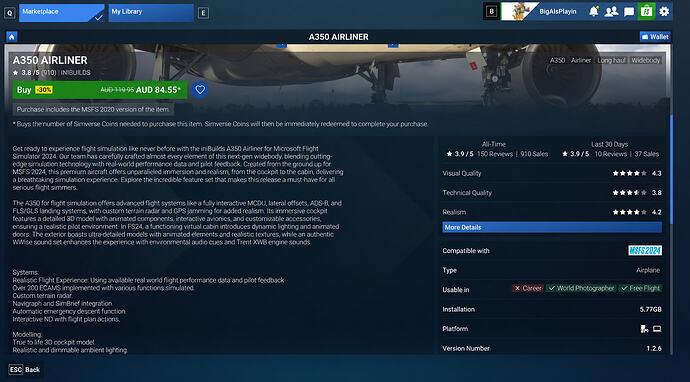The image size is (690, 382).
Task: Open the Marketplace tab
Action: point(62,13)
